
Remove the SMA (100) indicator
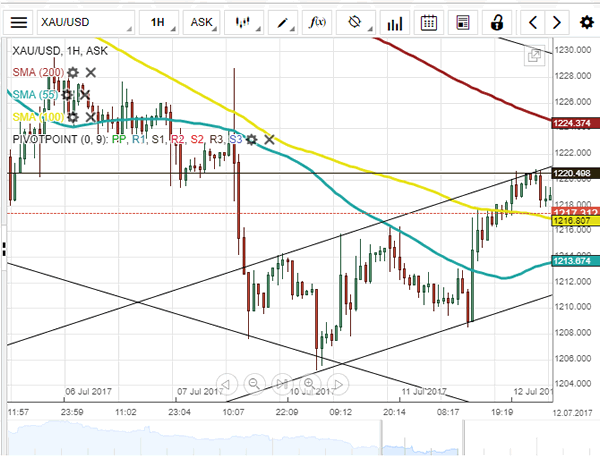(91, 117)
